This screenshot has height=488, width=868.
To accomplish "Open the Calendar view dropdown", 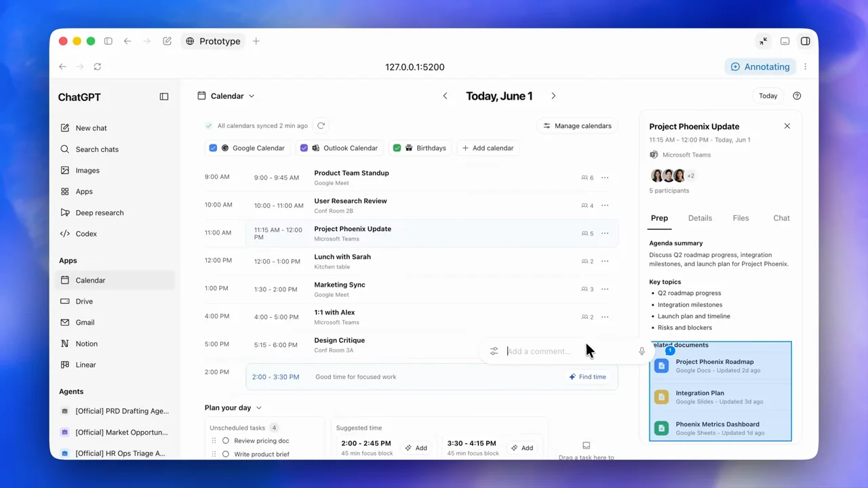I will 226,96.
